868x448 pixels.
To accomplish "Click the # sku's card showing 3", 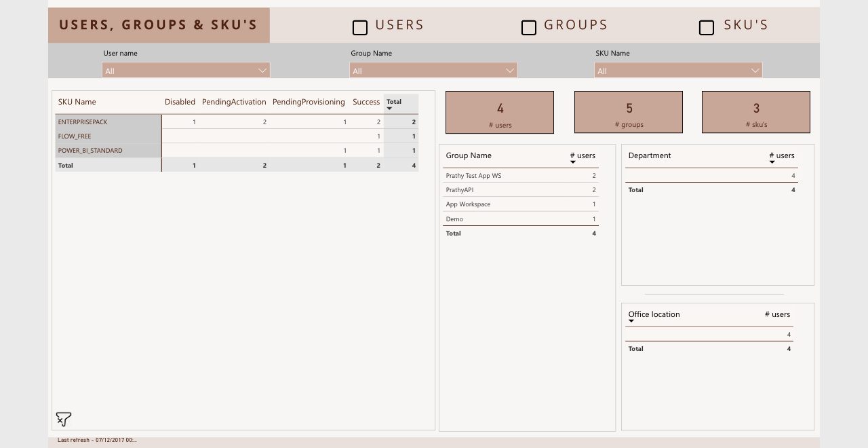I will click(x=756, y=112).
